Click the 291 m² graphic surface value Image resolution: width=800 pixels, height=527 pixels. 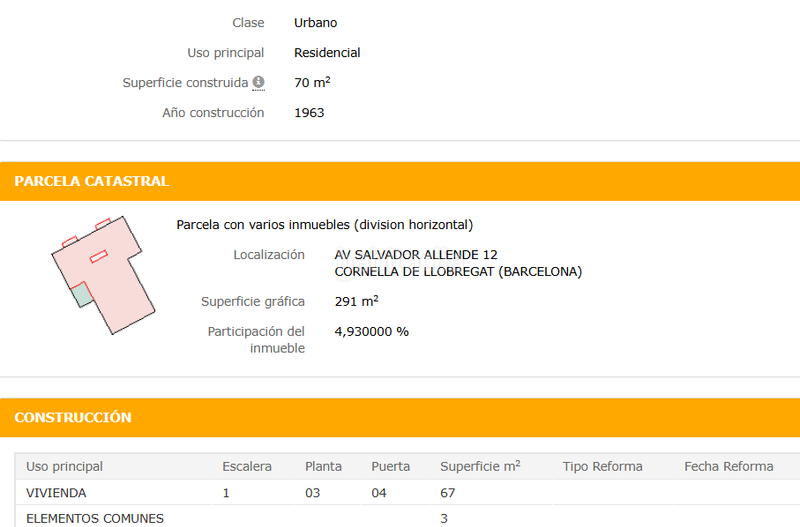point(355,301)
